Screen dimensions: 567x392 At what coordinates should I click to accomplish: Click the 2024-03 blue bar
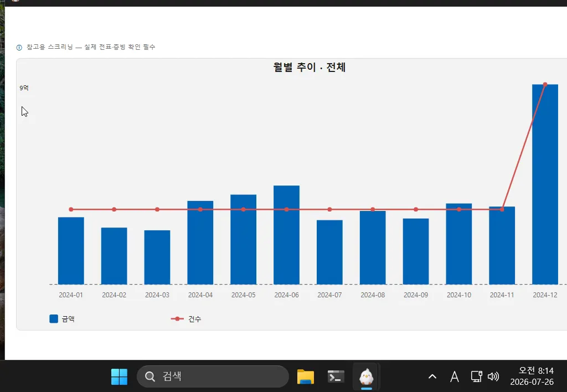157,257
